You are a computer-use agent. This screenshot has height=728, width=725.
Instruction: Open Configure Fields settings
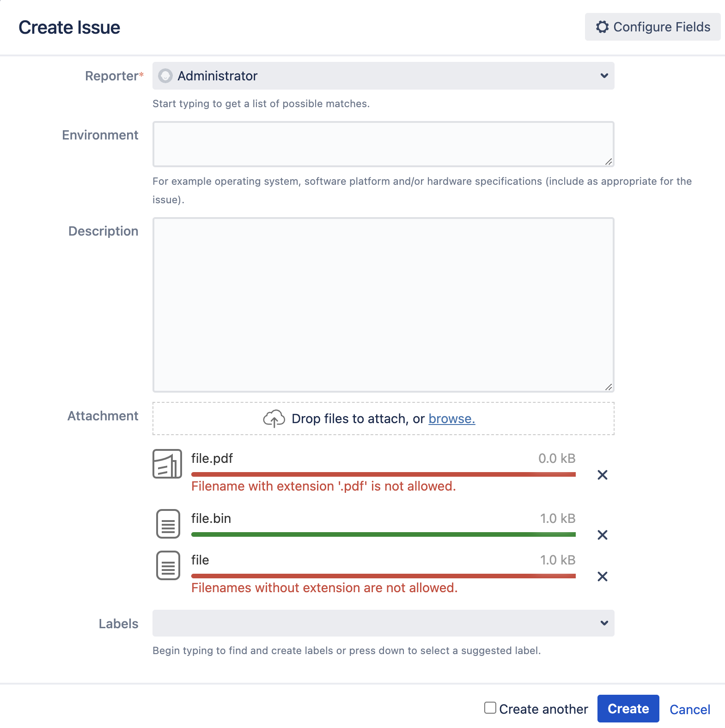point(652,27)
